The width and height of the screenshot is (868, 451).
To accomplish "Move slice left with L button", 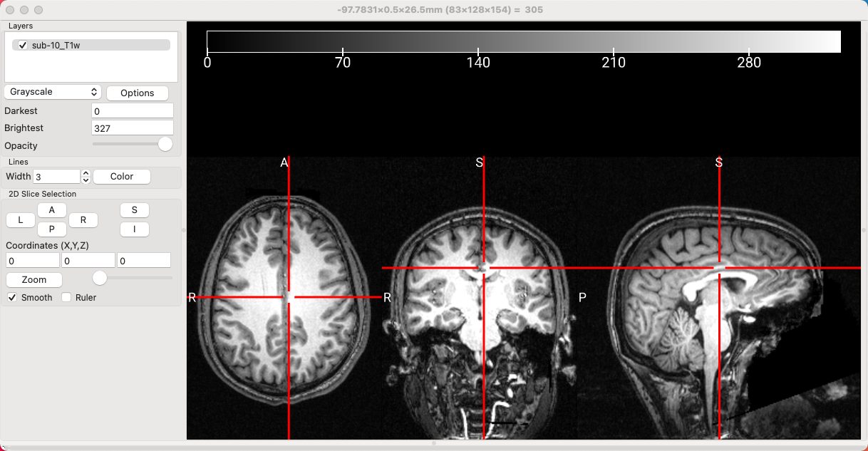I will pyautogui.click(x=21, y=220).
